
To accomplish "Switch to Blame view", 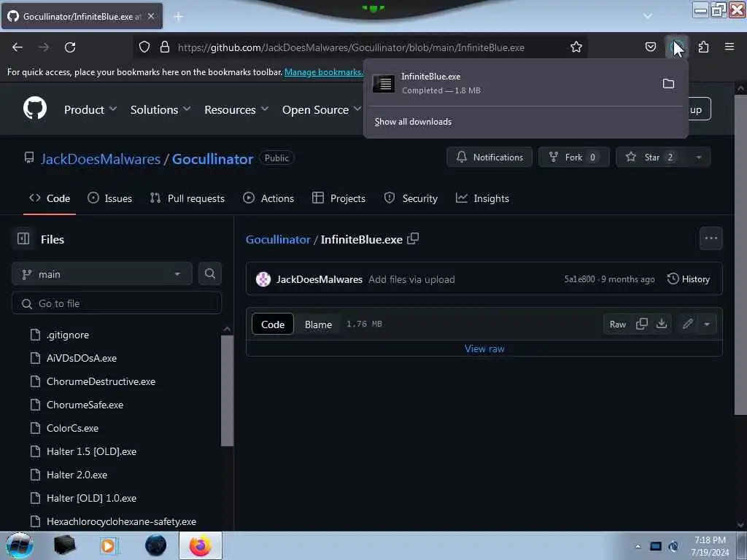I will (318, 324).
